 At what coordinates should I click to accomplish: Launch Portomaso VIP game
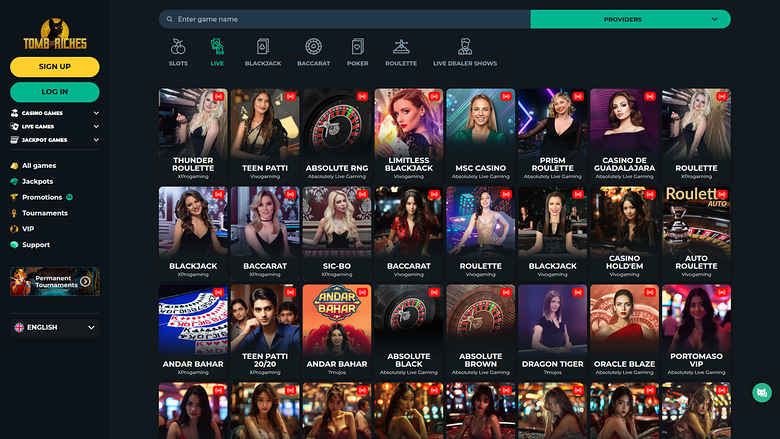pyautogui.click(x=696, y=331)
